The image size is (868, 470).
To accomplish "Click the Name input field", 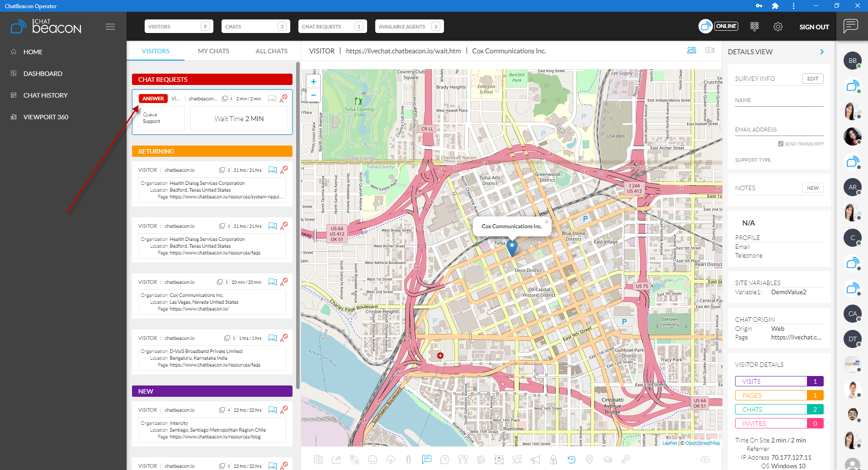I will [x=779, y=101].
